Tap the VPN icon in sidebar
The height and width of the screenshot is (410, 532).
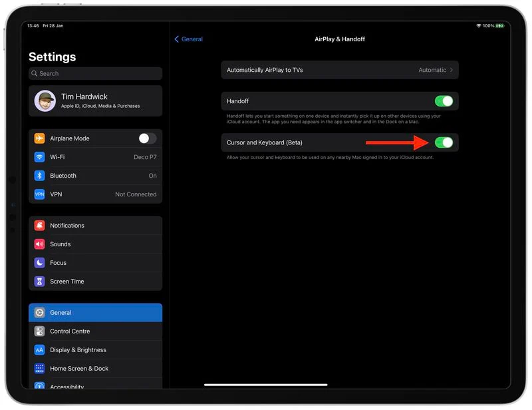point(39,194)
